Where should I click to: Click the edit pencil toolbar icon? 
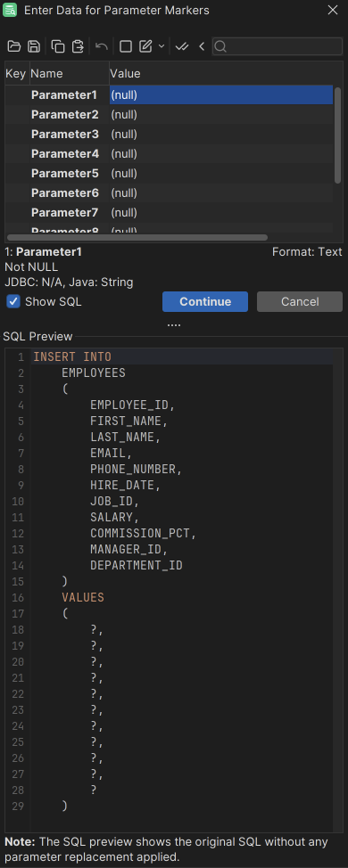click(x=145, y=46)
